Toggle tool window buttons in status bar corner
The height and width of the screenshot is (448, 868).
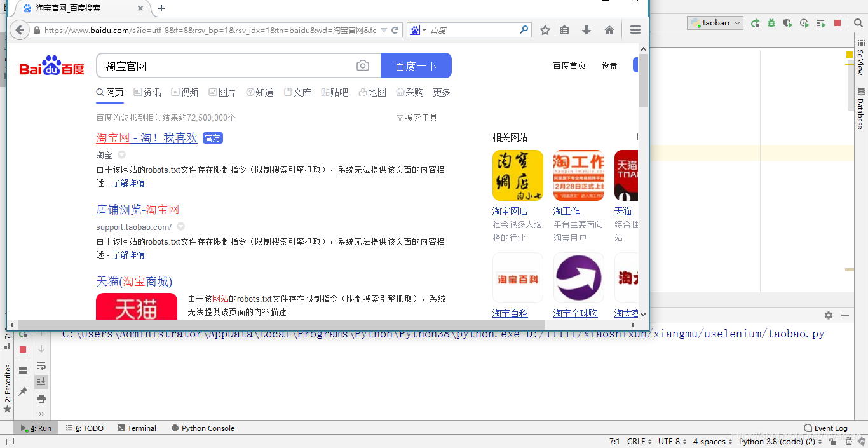pyautogui.click(x=10, y=441)
